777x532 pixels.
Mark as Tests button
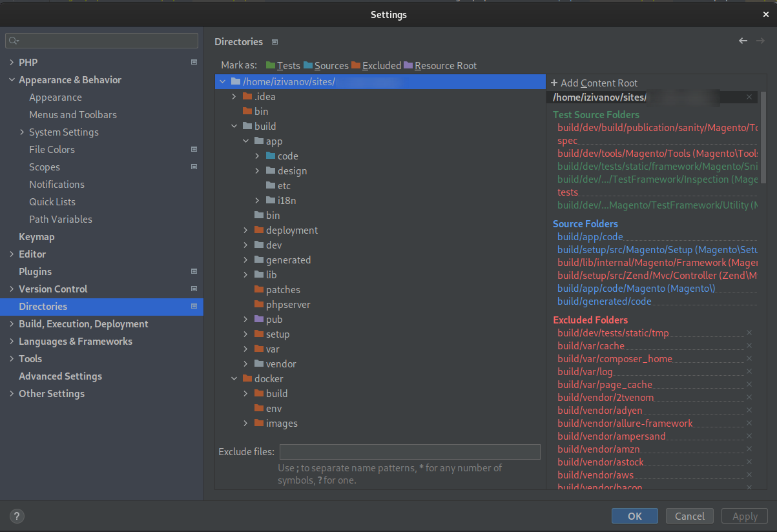(283, 65)
